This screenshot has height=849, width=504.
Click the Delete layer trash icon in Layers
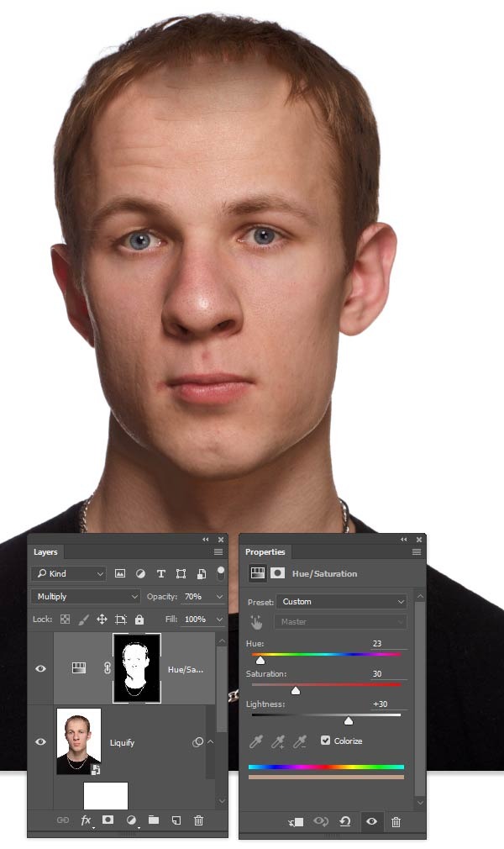199,820
